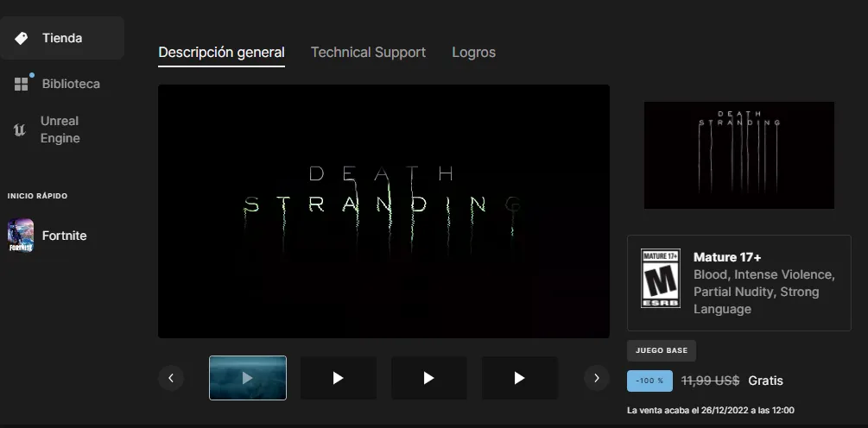Click the Tienda price-tag icon
Viewport: 868px width, 428px height.
tap(21, 38)
